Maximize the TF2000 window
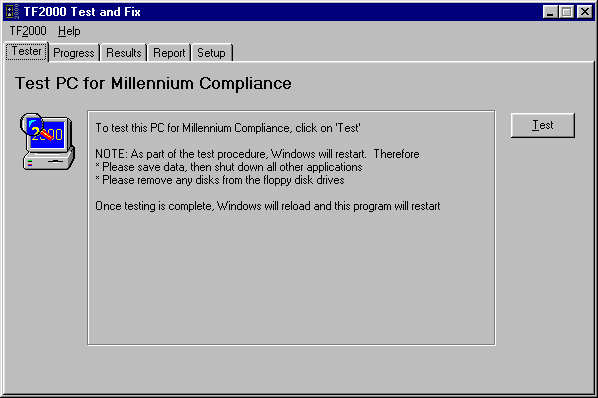Viewport: 598px width, 398px height. click(x=567, y=12)
